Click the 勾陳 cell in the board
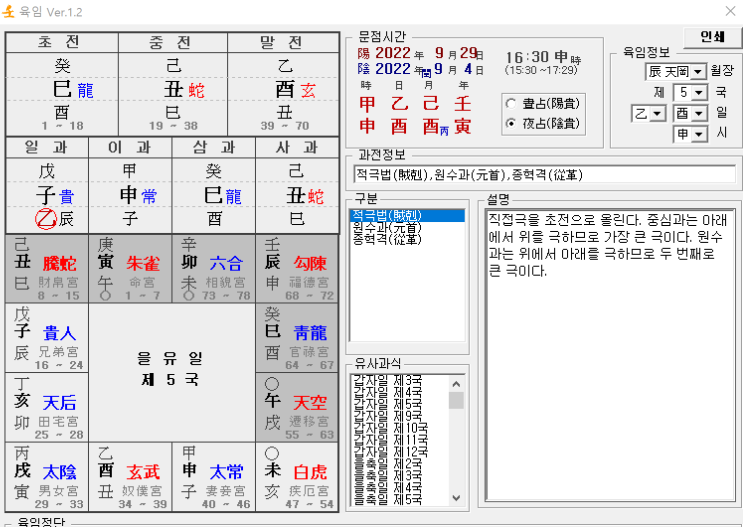The width and height of the screenshot is (743, 527). 297,269
